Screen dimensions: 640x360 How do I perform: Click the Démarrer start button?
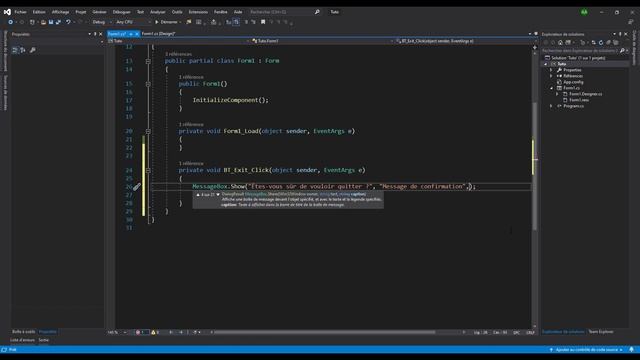pos(168,22)
